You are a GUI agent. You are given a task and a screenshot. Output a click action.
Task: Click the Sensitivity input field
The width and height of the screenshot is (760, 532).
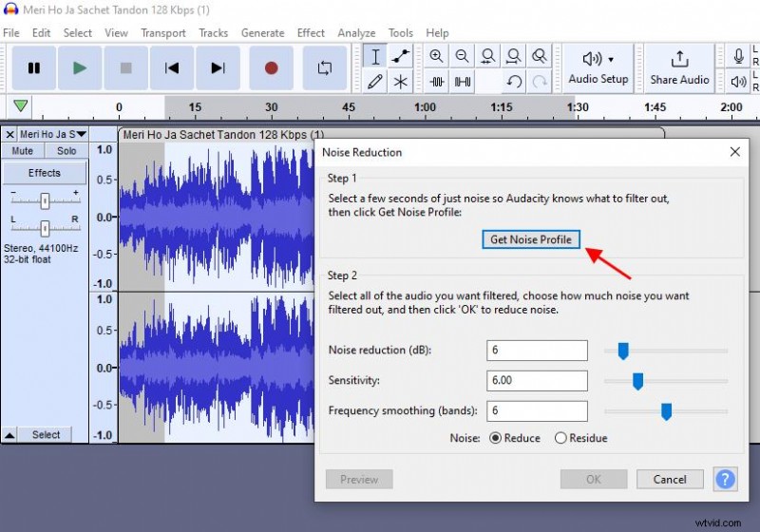point(537,380)
